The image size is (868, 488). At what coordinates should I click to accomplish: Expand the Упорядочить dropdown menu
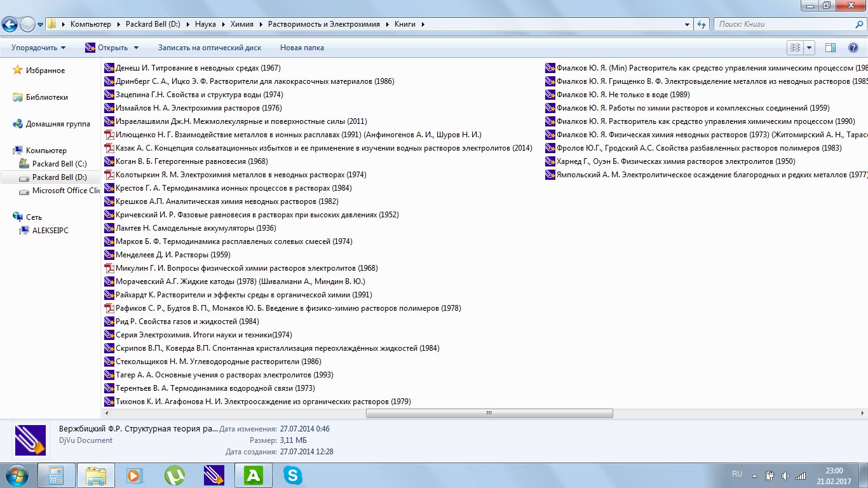pyautogui.click(x=38, y=48)
